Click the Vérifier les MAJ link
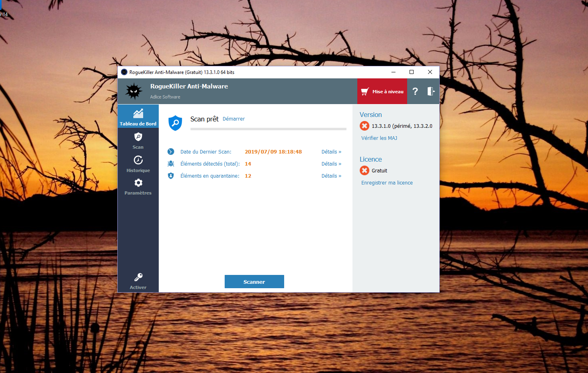The image size is (588, 373). pos(379,138)
